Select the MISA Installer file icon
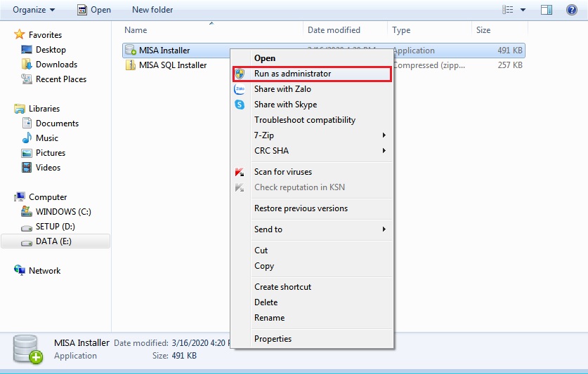The width and height of the screenshot is (588, 374). [x=131, y=50]
